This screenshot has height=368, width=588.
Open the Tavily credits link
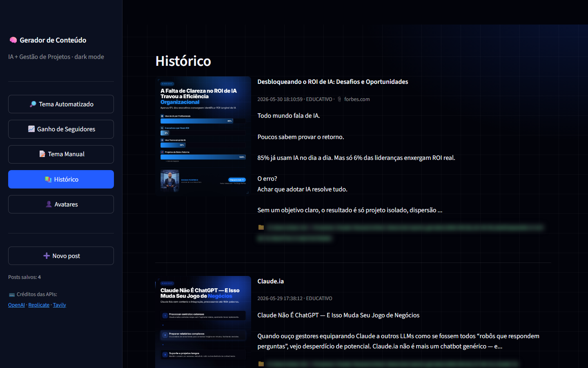click(x=59, y=305)
